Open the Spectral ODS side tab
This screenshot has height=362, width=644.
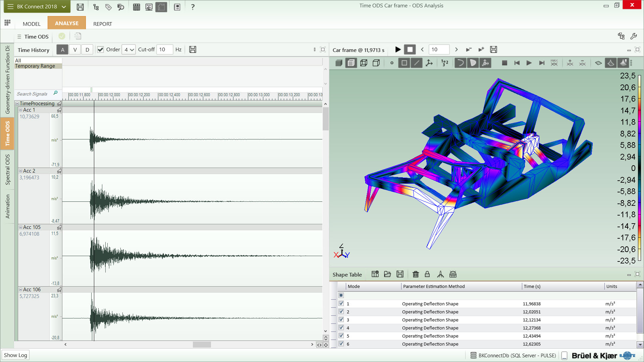point(7,170)
